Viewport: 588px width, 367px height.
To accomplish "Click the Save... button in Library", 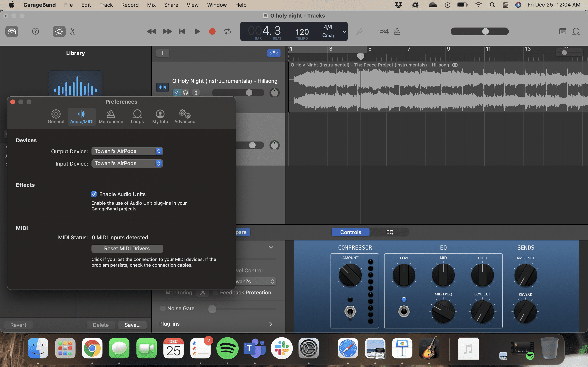I will tap(133, 325).
